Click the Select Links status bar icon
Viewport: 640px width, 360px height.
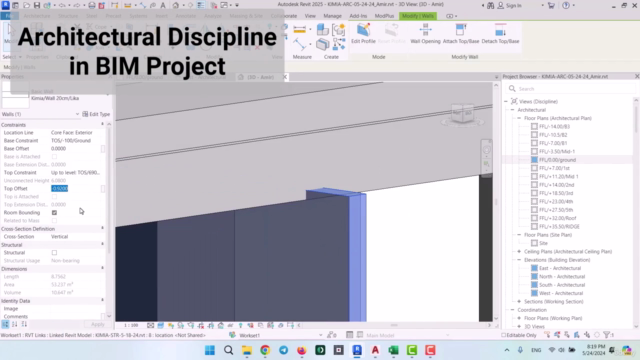tap(547, 335)
